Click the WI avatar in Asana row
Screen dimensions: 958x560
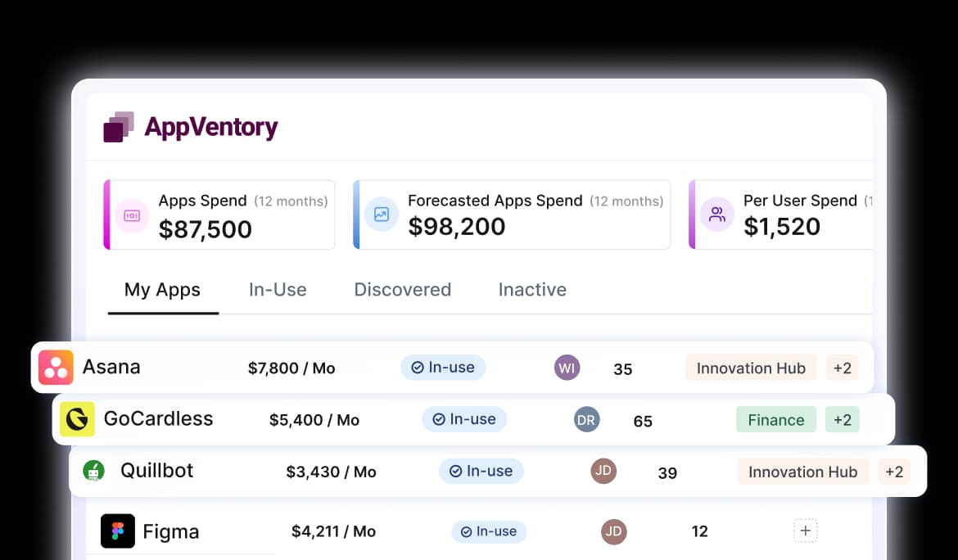click(567, 368)
